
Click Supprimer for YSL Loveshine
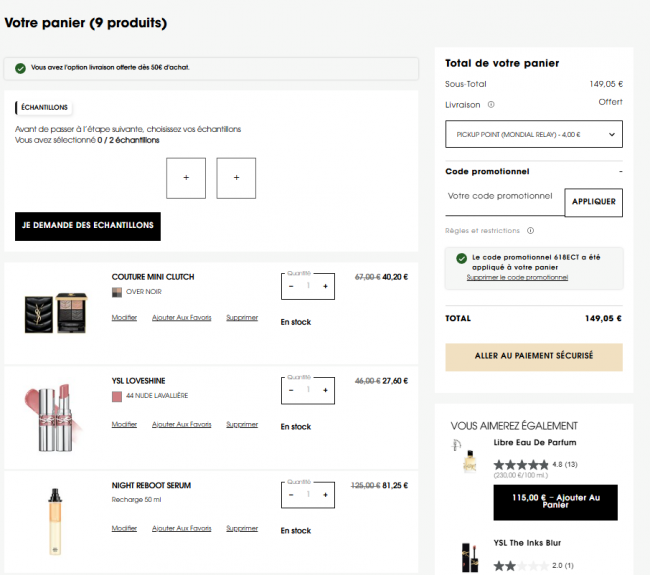pos(242,424)
